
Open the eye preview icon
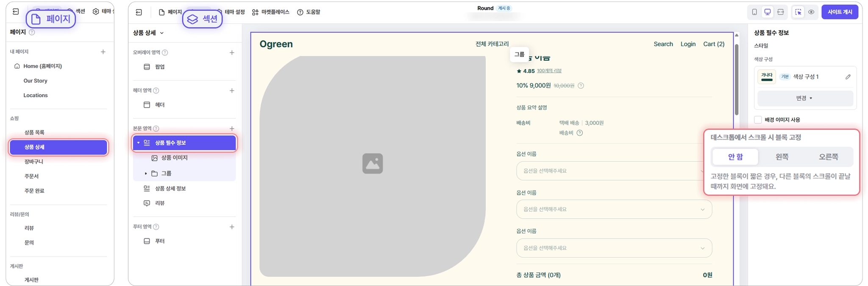click(x=811, y=12)
